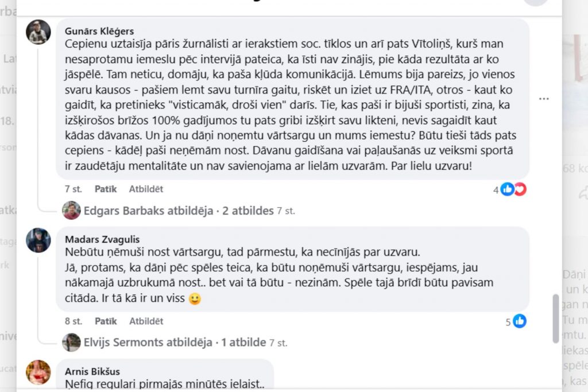Click blue like reaction icon on Gunārs comment
The image size is (588, 392).
(507, 189)
